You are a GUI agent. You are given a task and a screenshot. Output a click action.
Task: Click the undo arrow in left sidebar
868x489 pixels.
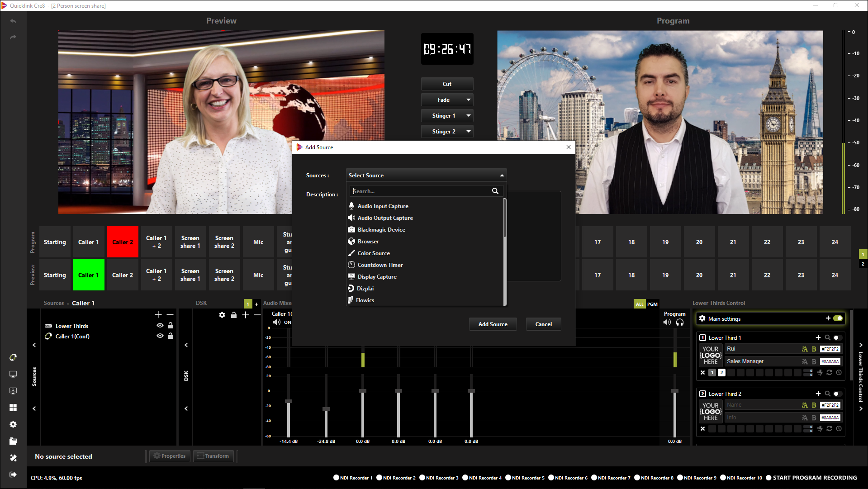13,21
